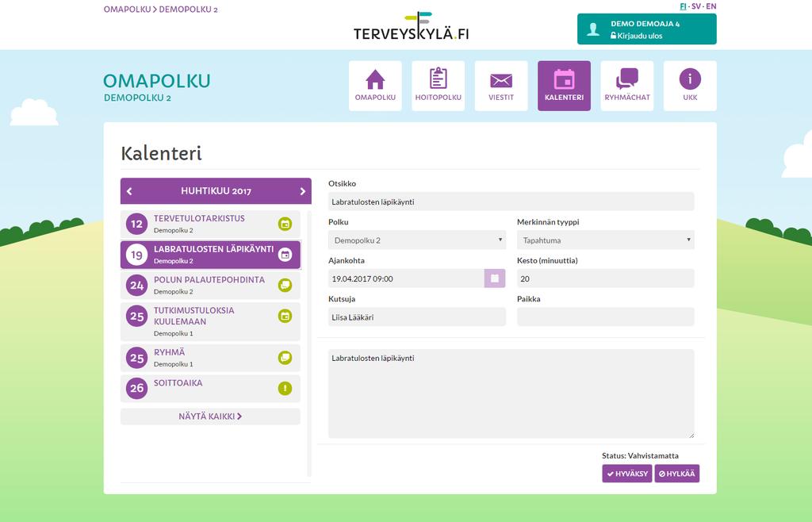Select Ryhmä event
Image resolution: width=812 pixels, height=522 pixels.
pyautogui.click(x=210, y=358)
